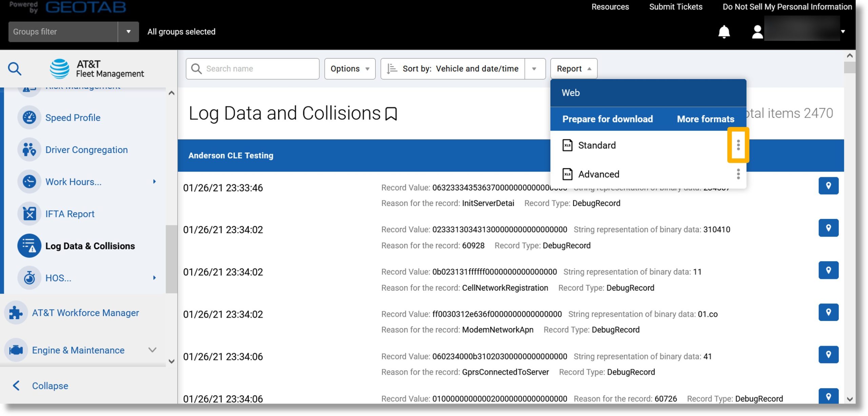
Task: Show map pin for 310410 record
Action: [828, 228]
